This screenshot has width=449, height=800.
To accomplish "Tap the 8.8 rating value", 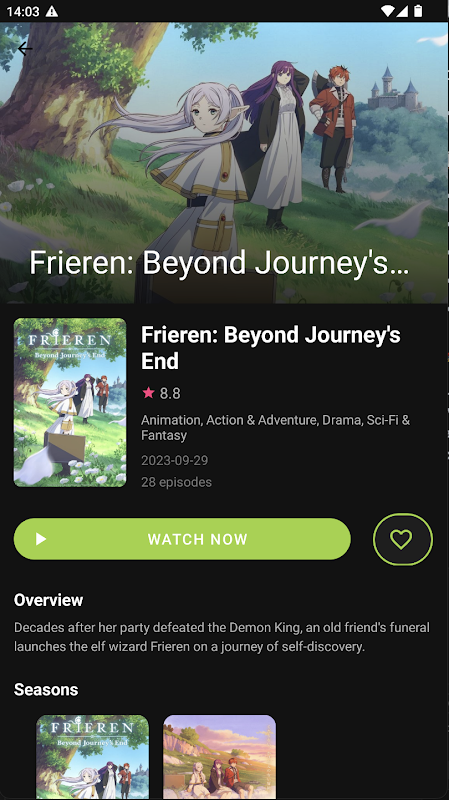I will click(x=170, y=393).
